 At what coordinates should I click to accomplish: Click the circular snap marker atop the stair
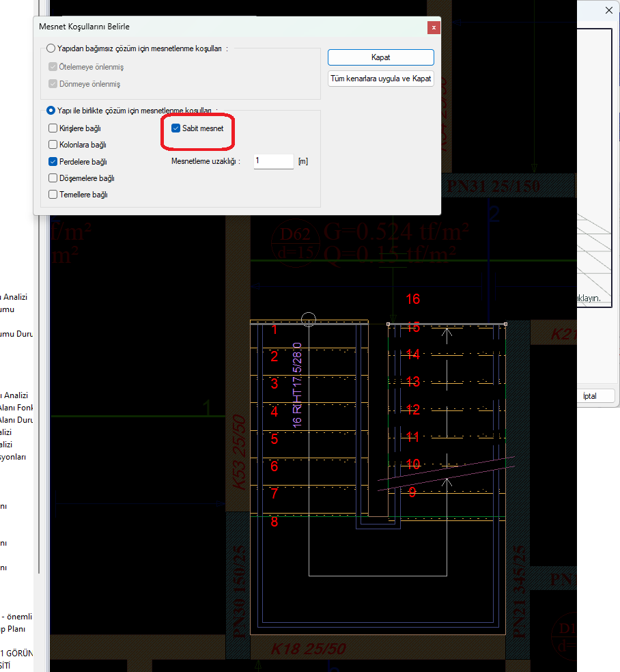tap(309, 319)
